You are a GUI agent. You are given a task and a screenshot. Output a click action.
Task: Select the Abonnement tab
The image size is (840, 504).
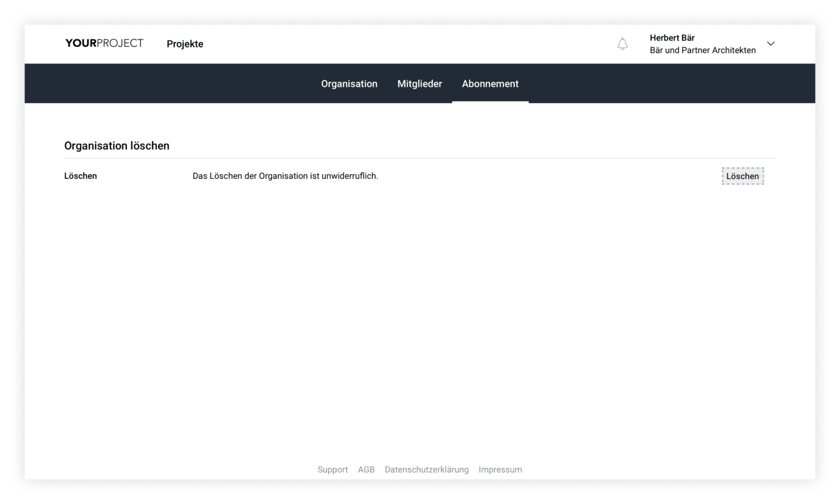point(490,83)
